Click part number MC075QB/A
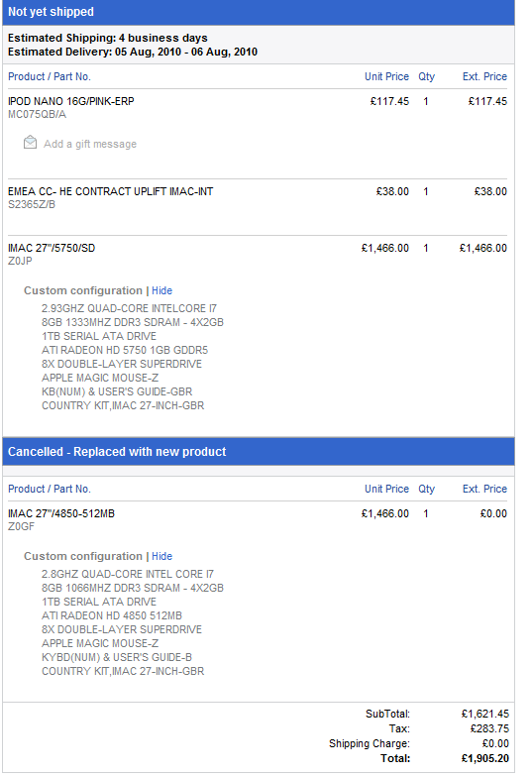This screenshot has width=532, height=776. coord(37,114)
